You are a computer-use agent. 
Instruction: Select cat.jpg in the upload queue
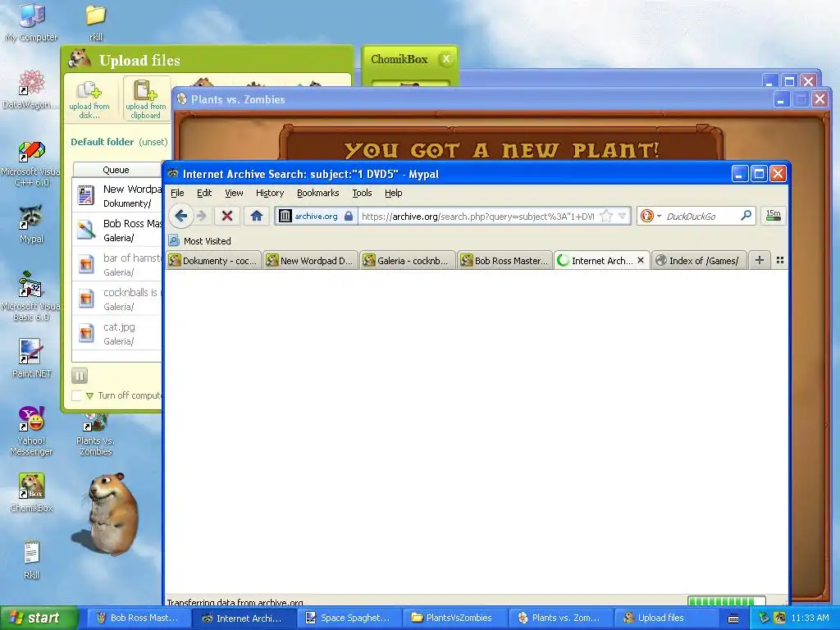[x=116, y=333]
